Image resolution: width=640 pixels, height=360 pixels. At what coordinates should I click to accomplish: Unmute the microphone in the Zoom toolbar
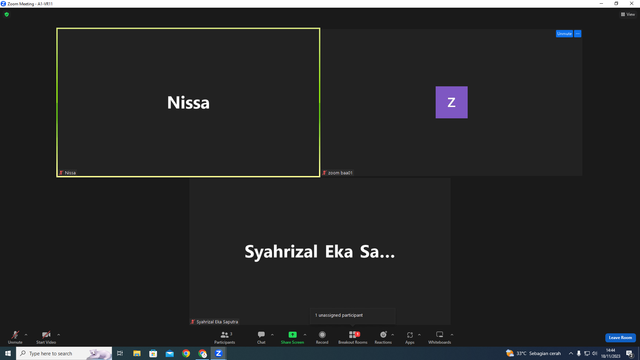15,337
